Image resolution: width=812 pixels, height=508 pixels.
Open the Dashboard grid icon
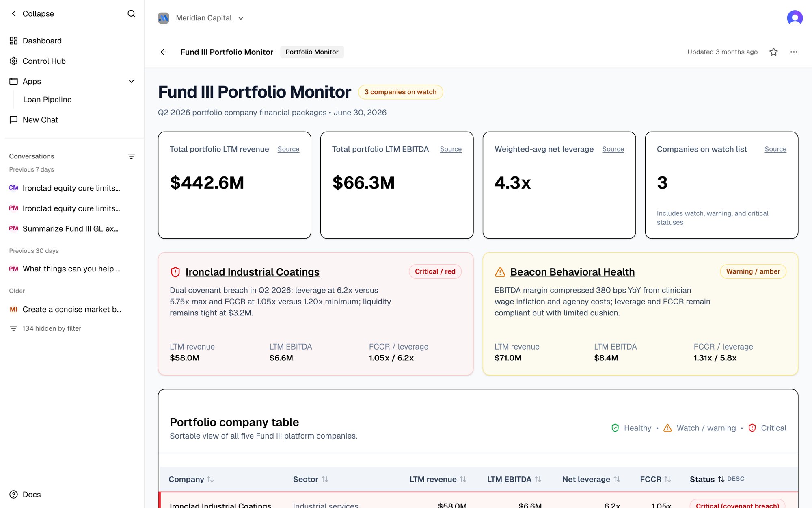(14, 41)
